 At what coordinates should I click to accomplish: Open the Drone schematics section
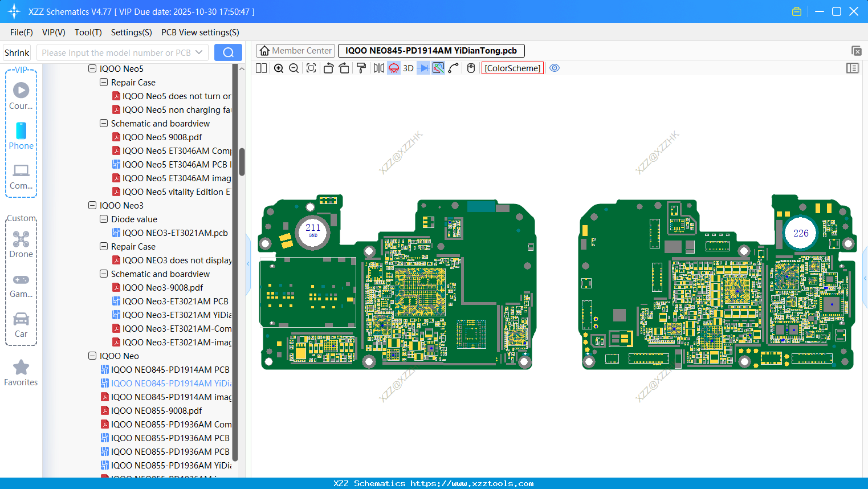click(x=21, y=243)
